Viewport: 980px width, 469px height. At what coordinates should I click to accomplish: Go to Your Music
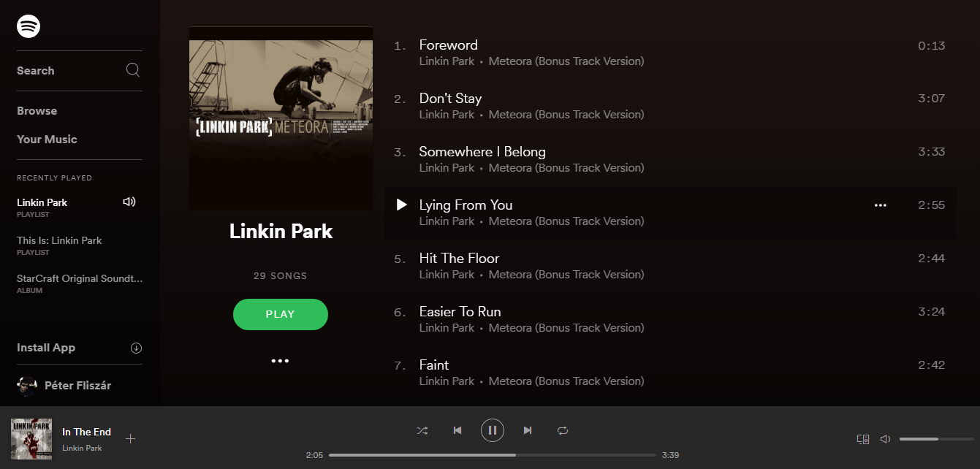tap(47, 139)
